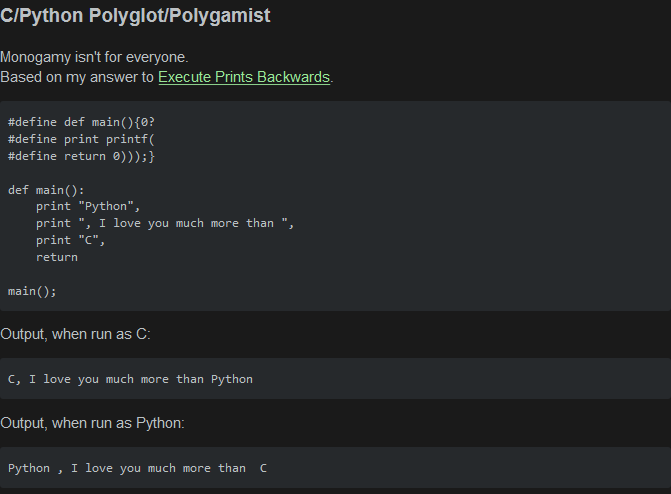This screenshot has width=671, height=494.
Task: Click the "Based on my answer to" text
Action: tap(77, 77)
